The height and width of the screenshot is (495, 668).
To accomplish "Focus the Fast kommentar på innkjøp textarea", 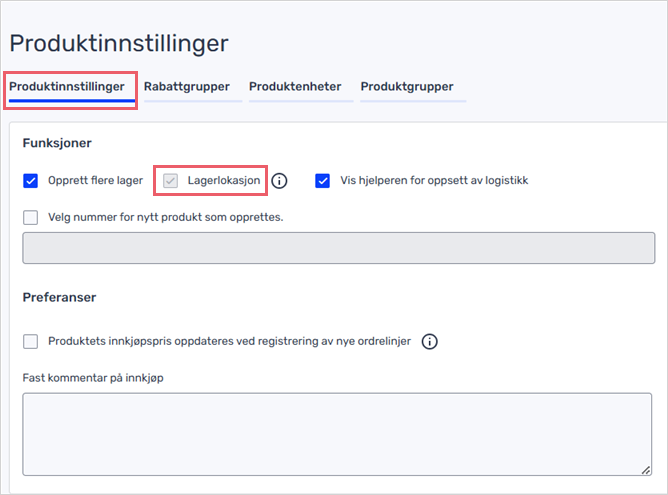I will 337,434.
